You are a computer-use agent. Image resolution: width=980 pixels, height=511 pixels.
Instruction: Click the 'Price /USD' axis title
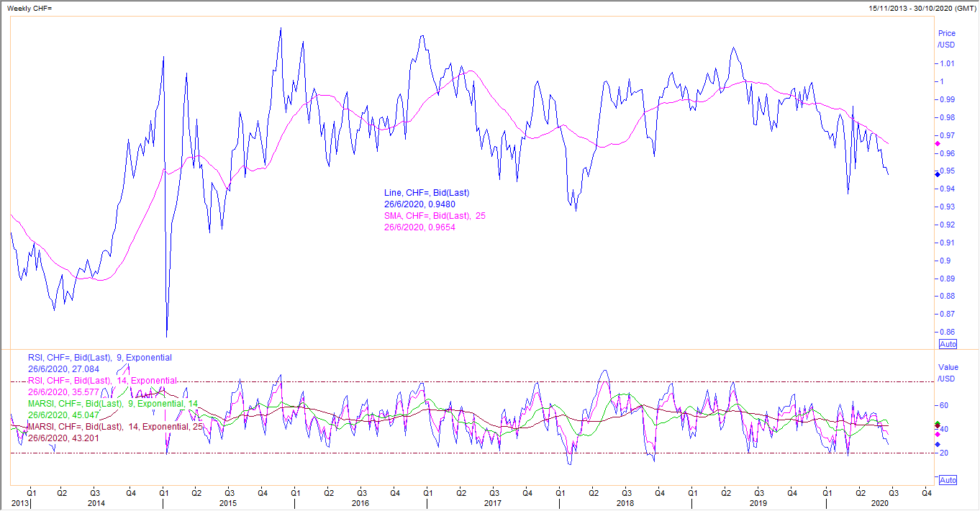tap(947, 39)
